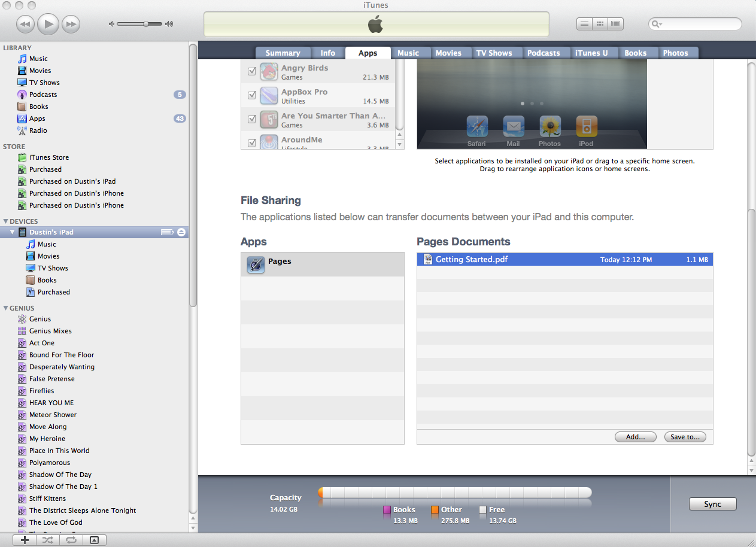The image size is (756, 547).
Task: Uncheck Are You Smarter Than A… checkbox
Action: 251,119
